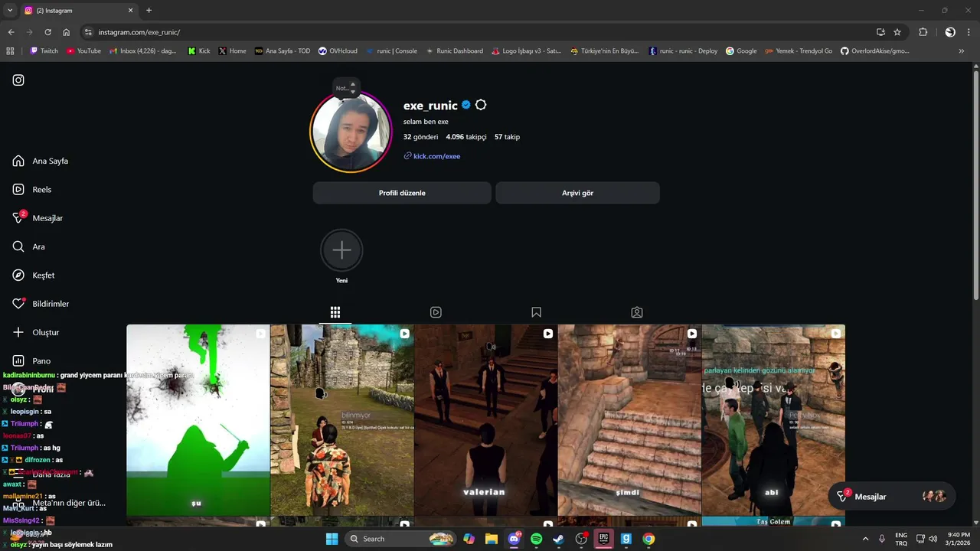
Task: Open the post captioned valerian
Action: (x=485, y=420)
